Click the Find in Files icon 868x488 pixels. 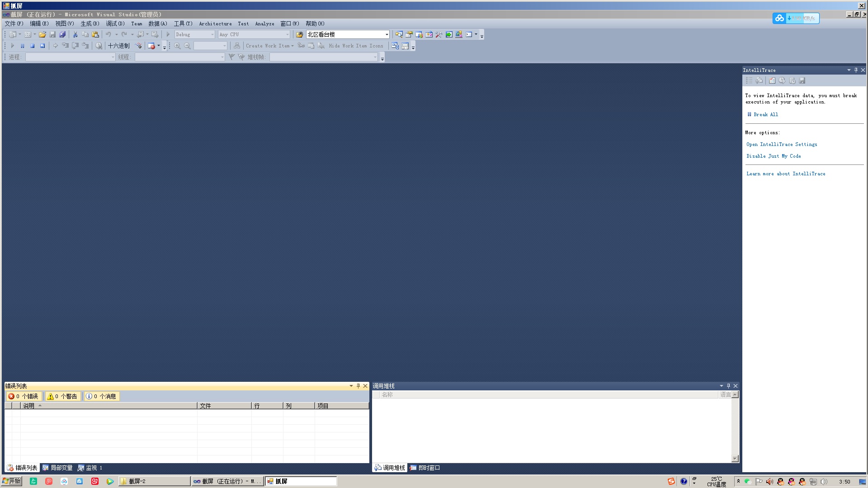(299, 34)
